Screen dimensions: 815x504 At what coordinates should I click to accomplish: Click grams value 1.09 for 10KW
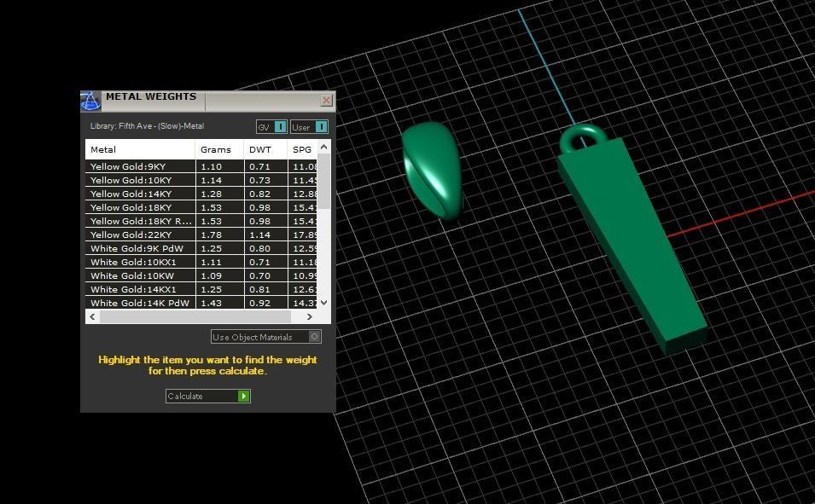click(x=211, y=276)
